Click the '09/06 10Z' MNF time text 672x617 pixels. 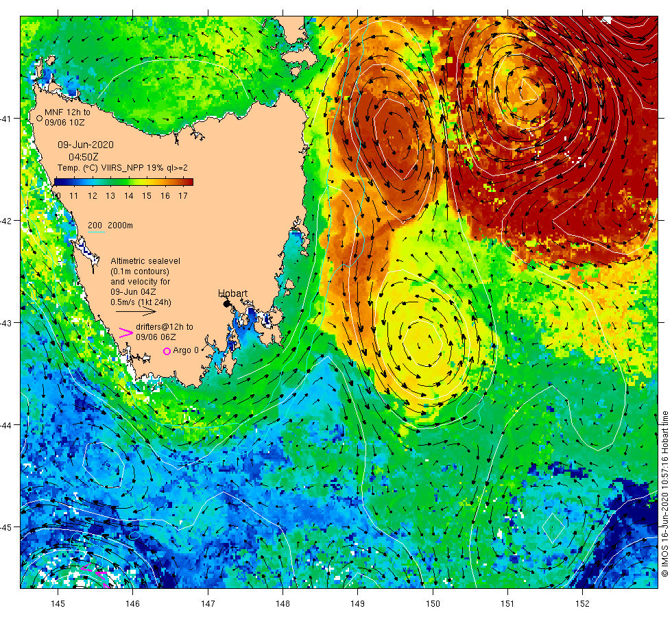coord(64,123)
